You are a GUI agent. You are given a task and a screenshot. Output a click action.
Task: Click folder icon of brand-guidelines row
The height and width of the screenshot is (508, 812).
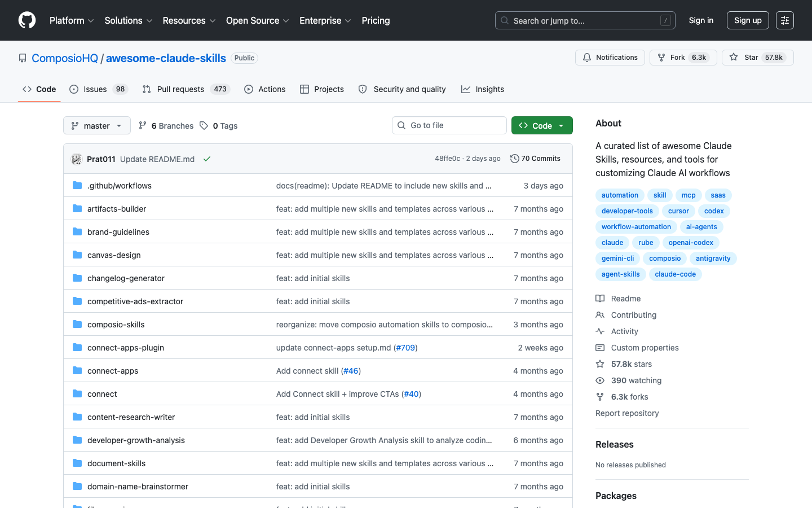pyautogui.click(x=77, y=231)
